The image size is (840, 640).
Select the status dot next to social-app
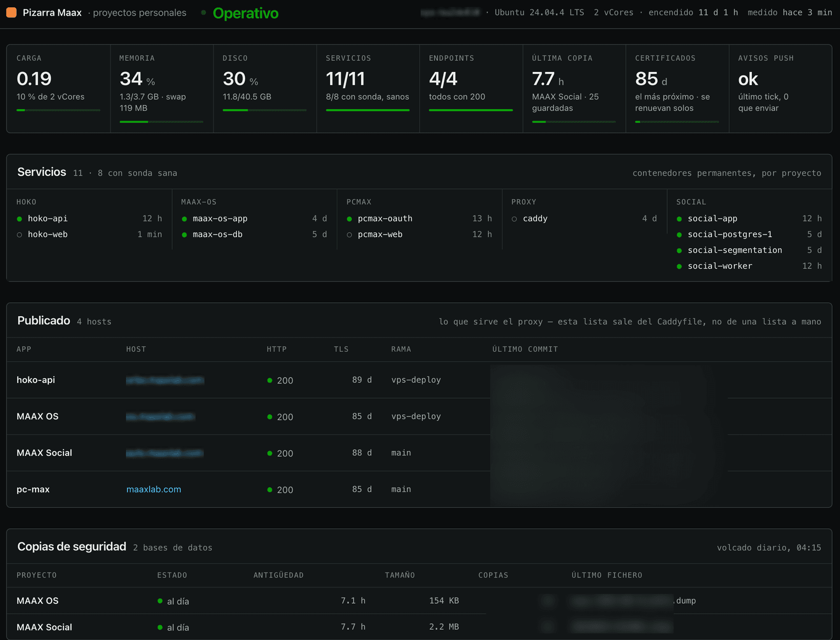pyautogui.click(x=679, y=219)
